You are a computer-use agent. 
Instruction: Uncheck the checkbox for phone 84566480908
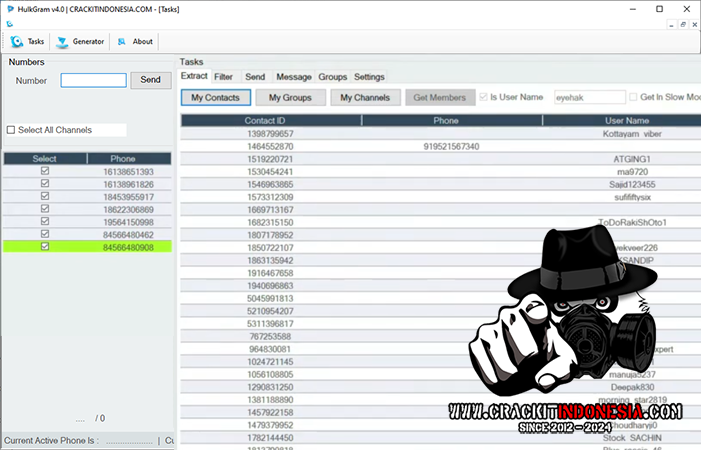point(44,246)
